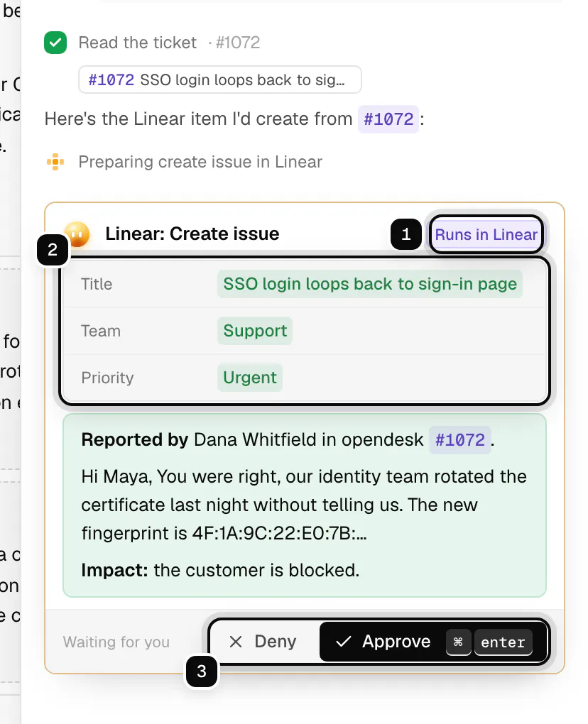Select the SSO login loops title value

[370, 284]
